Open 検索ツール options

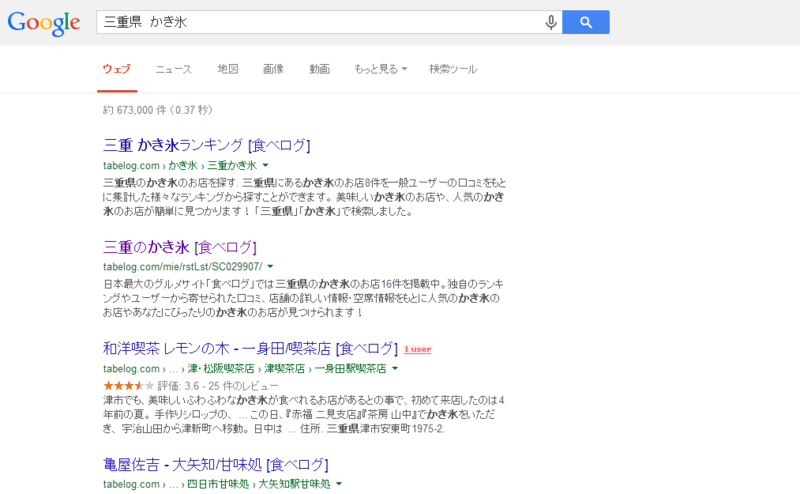(x=453, y=69)
